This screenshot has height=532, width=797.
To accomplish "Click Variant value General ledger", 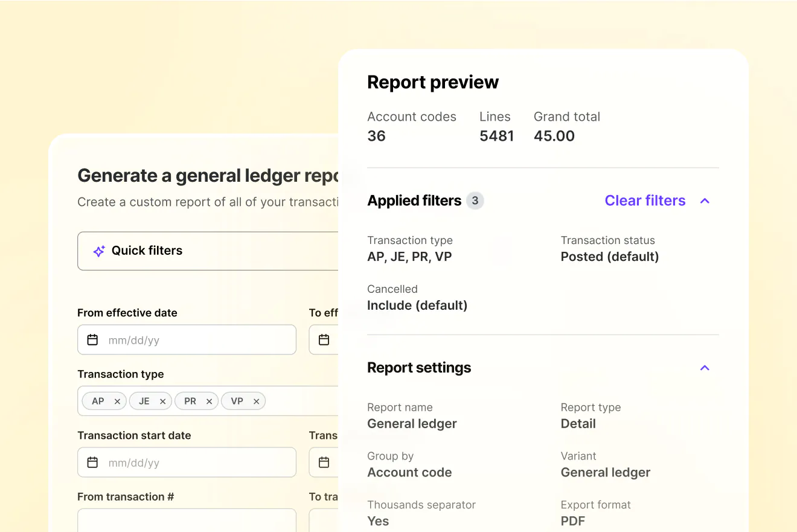I will 606,473.
